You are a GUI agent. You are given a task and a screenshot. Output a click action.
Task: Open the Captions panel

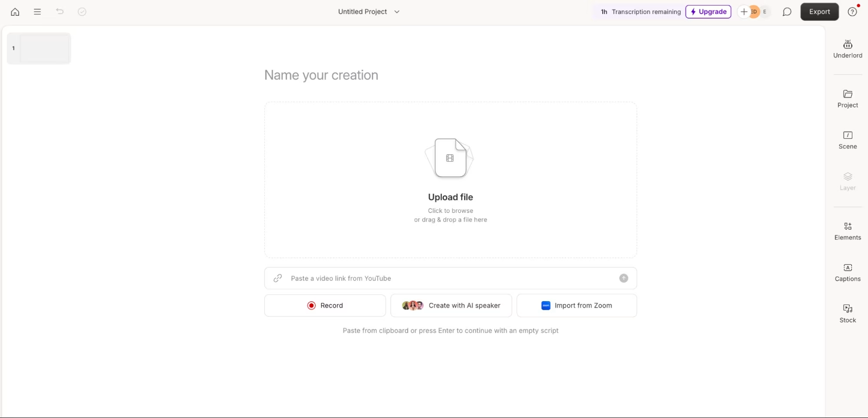[847, 272]
